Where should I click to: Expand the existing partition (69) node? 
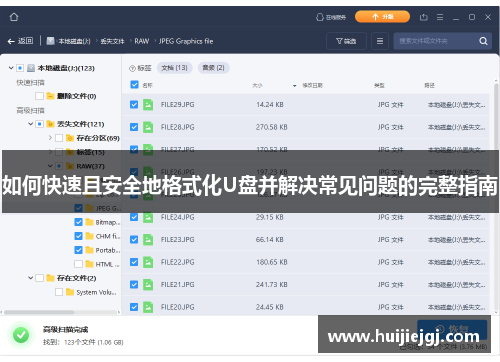click(50, 138)
